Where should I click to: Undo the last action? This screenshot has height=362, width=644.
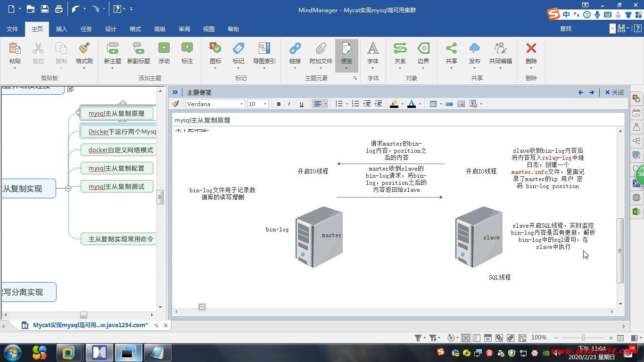(75, 9)
